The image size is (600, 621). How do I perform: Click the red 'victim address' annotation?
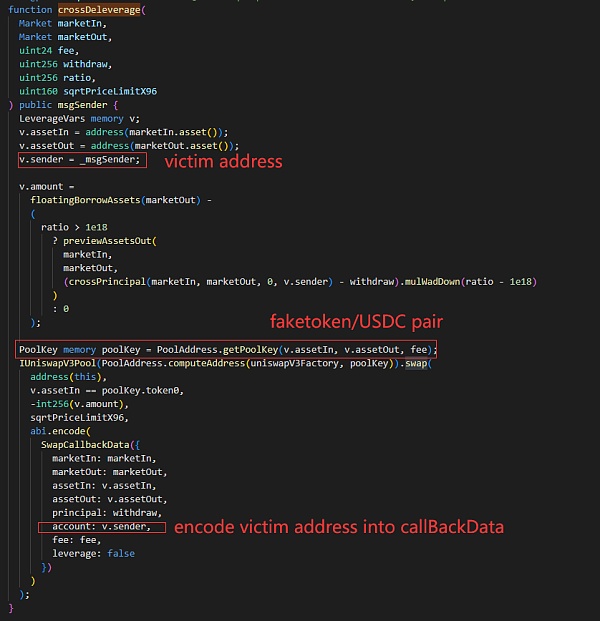223,162
